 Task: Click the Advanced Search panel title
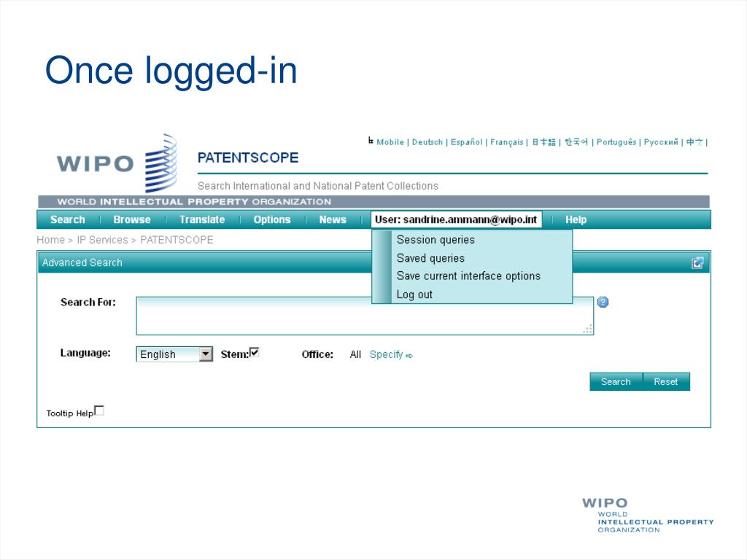tap(82, 262)
